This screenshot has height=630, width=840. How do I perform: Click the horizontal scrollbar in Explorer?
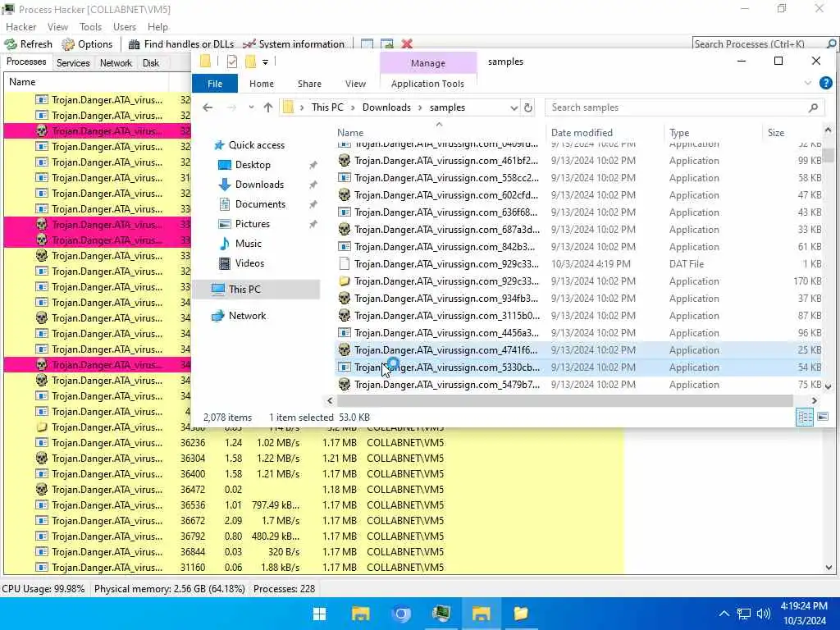[x=565, y=400]
